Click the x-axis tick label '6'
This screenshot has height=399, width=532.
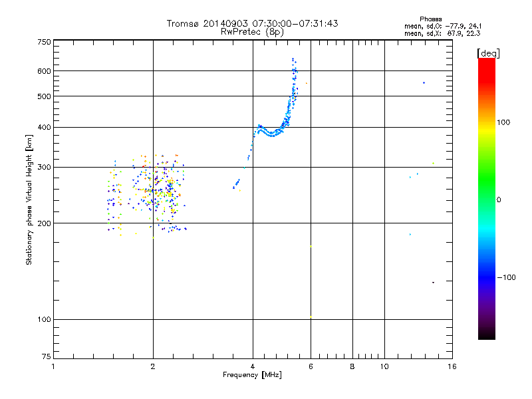(311, 366)
